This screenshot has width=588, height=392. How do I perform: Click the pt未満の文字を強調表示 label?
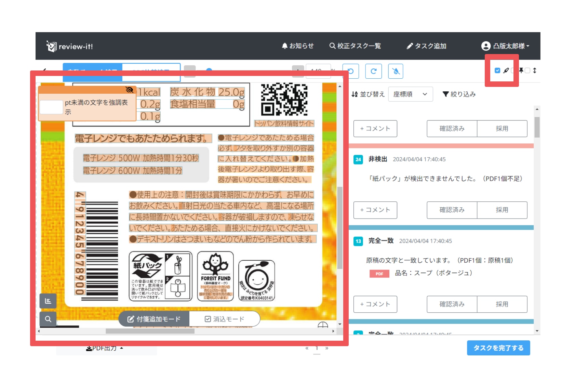(x=96, y=107)
